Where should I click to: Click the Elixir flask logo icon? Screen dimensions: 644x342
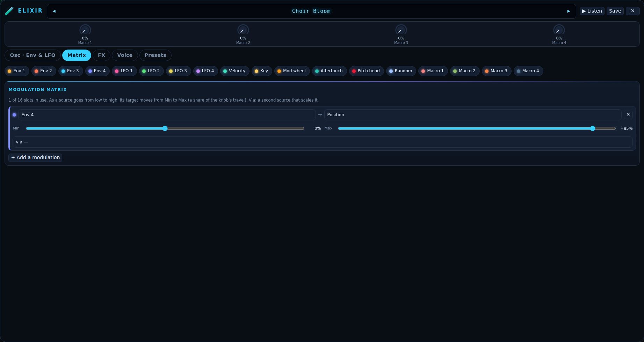point(9,11)
